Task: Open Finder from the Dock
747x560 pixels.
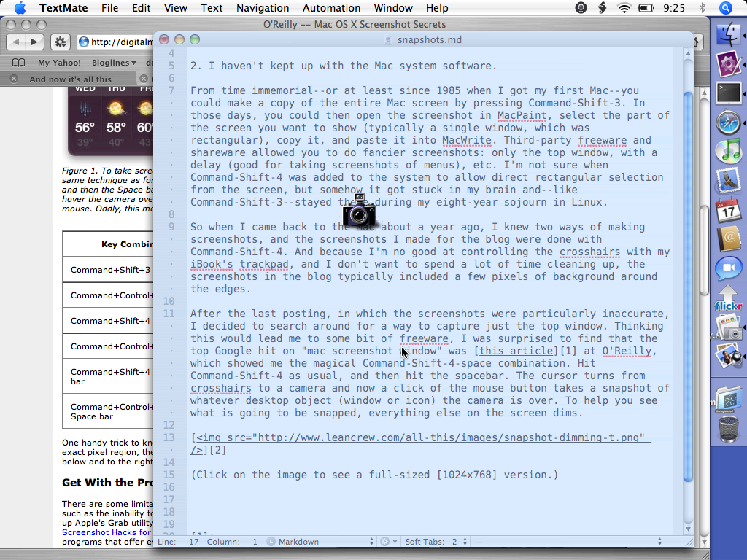Action: click(x=729, y=35)
